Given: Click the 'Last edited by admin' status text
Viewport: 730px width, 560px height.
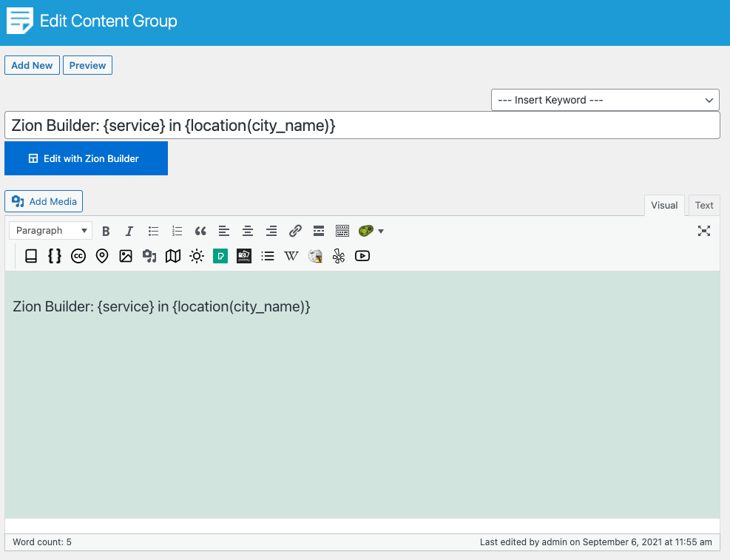Looking at the screenshot, I should (x=596, y=542).
